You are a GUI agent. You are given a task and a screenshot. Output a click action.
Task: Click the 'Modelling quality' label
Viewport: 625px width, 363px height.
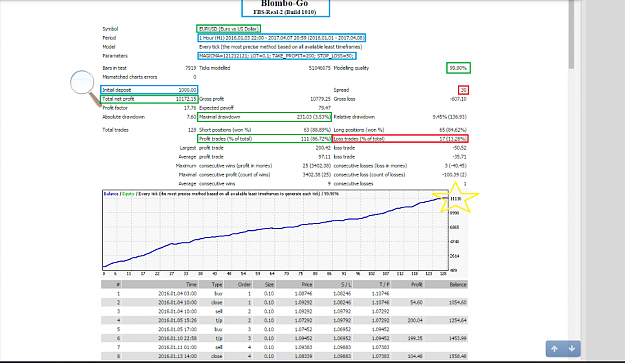[351, 68]
